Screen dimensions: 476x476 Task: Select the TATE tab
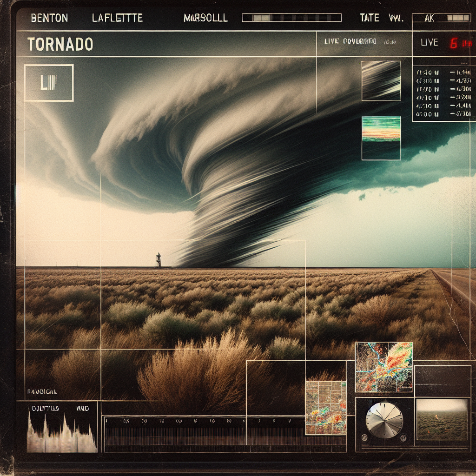click(370, 18)
